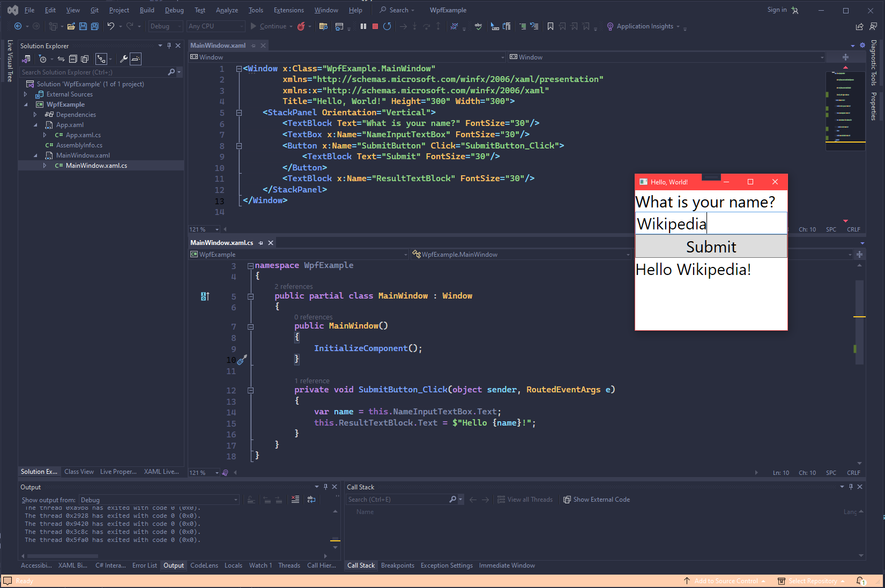
Task: Open the Show output from dropdown
Action: click(159, 500)
